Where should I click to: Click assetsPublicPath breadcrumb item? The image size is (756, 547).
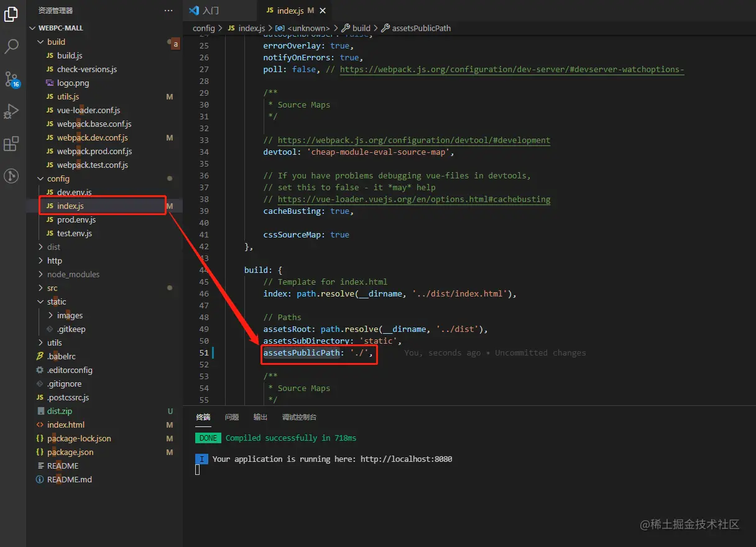click(421, 28)
